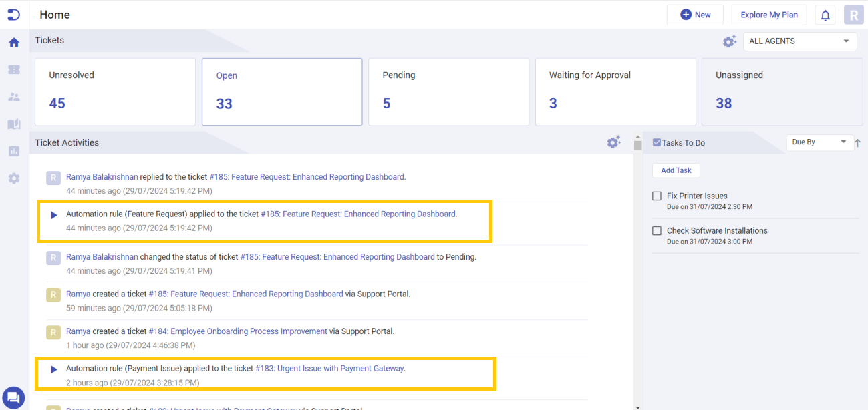Open the ALL AGENTS dropdown
This screenshot has height=410, width=868.
[x=799, y=41]
